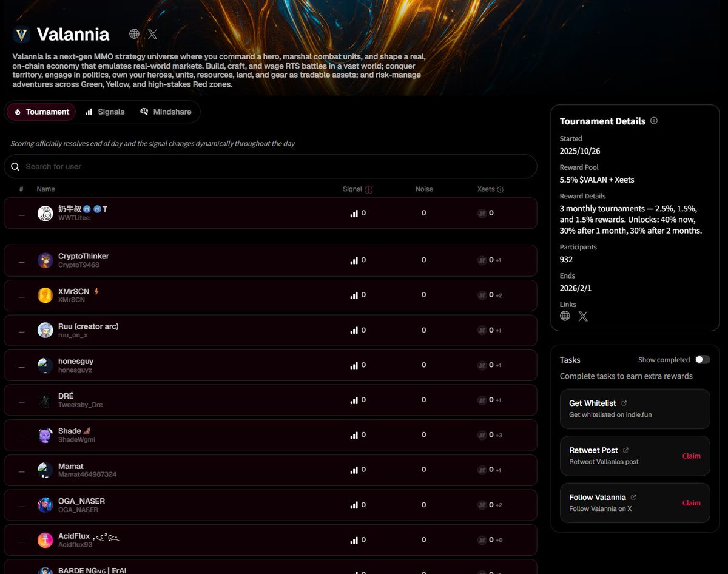Toggle the Show completed switch

pos(702,360)
